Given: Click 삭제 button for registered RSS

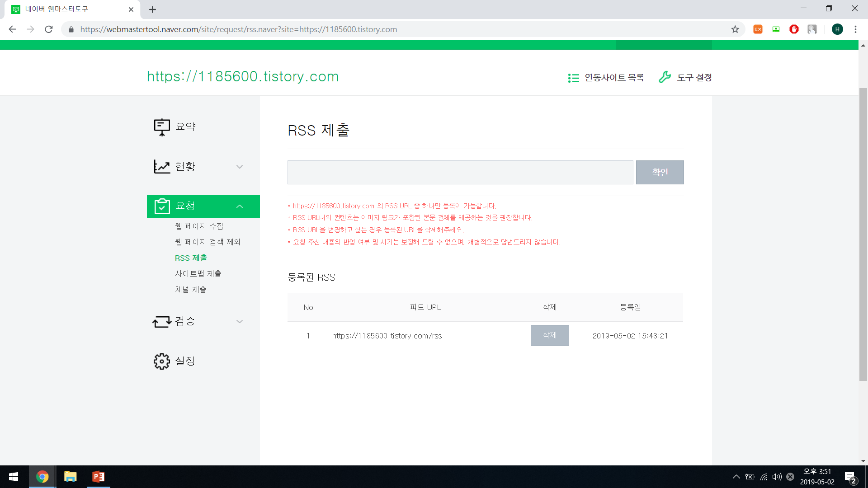Looking at the screenshot, I should click(550, 335).
